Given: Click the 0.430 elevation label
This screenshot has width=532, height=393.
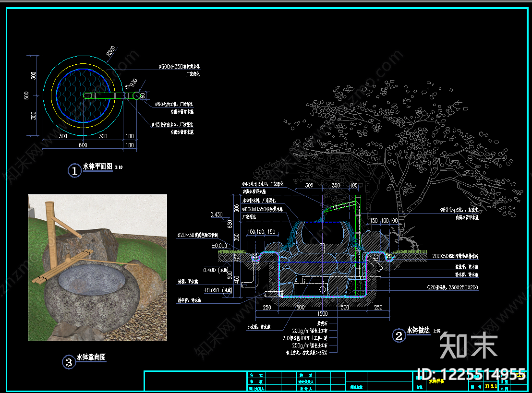Looking at the screenshot, I should 217,214.
